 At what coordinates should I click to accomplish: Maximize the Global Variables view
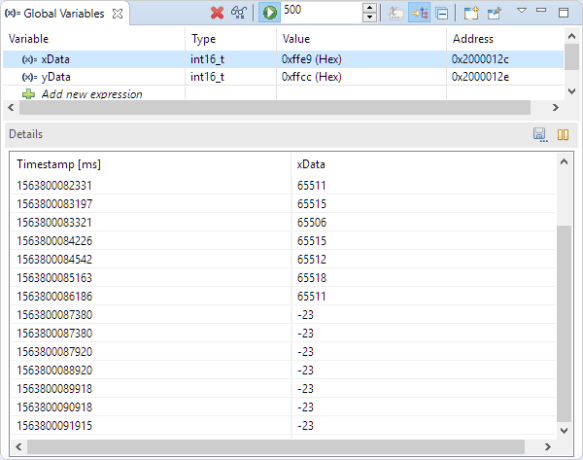pos(564,13)
